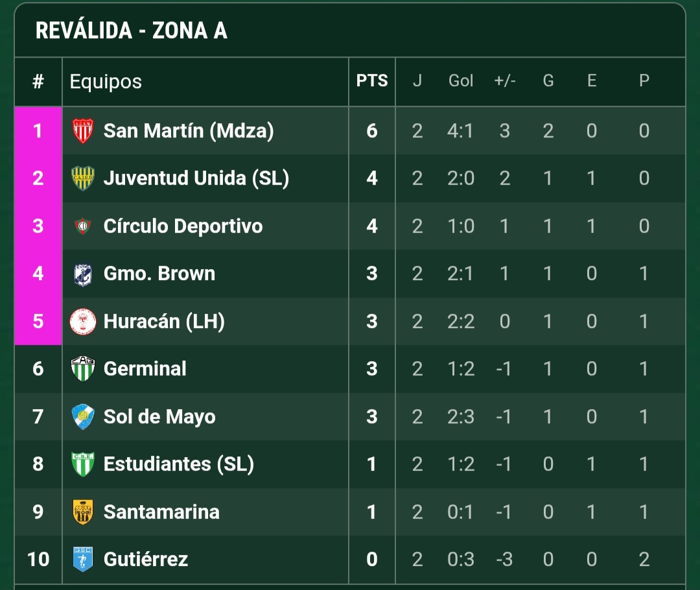The height and width of the screenshot is (590, 700).
Task: Click the Gmo. Brown club crest
Action: coord(82,274)
